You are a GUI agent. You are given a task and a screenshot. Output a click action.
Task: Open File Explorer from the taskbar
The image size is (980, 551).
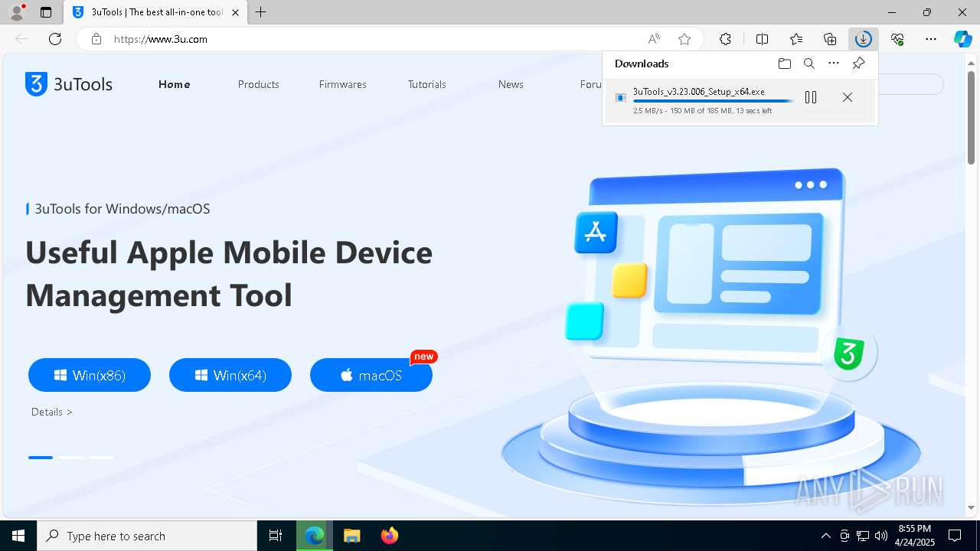tap(351, 536)
